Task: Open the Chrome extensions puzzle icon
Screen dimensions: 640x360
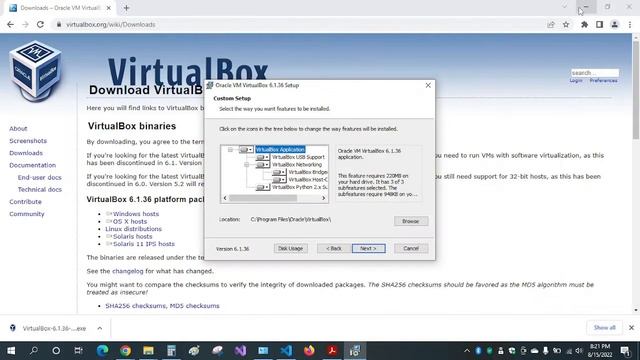Action: [x=584, y=24]
